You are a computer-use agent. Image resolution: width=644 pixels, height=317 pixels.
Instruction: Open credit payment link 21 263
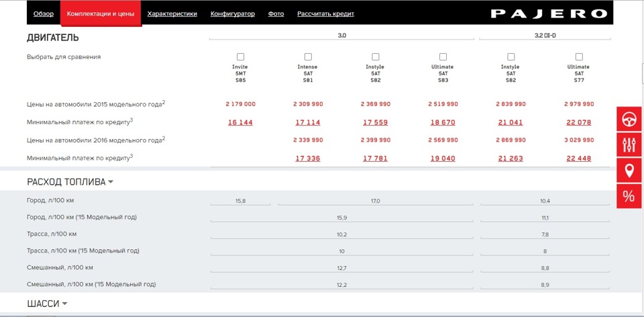(511, 158)
